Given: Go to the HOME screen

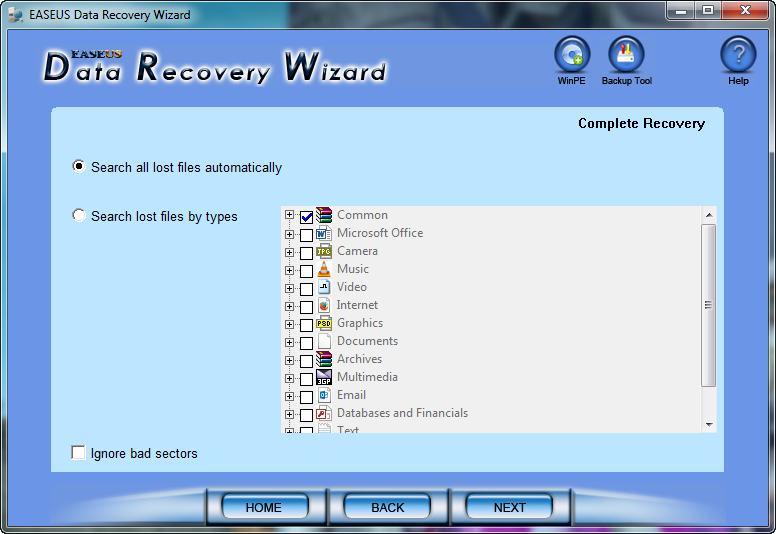Looking at the screenshot, I should pos(264,507).
